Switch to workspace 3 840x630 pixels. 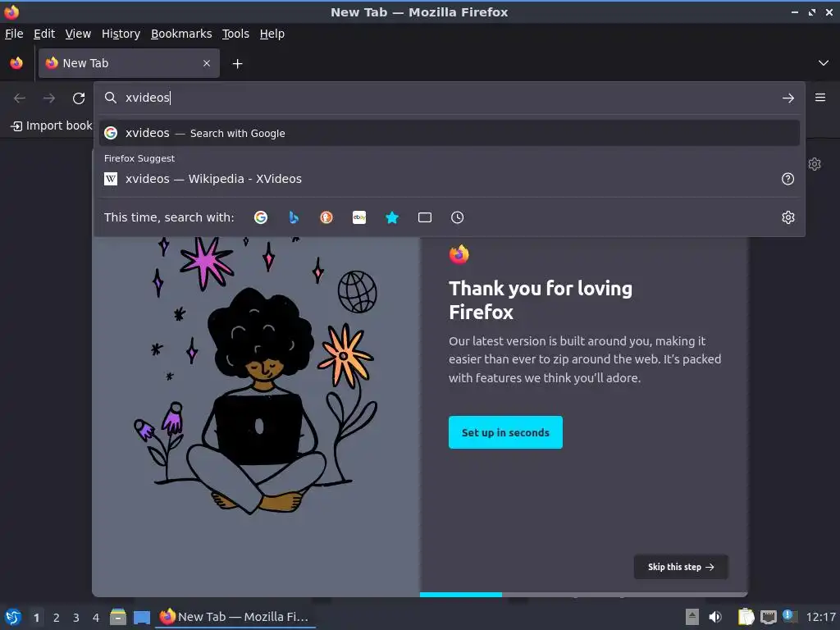(76, 618)
